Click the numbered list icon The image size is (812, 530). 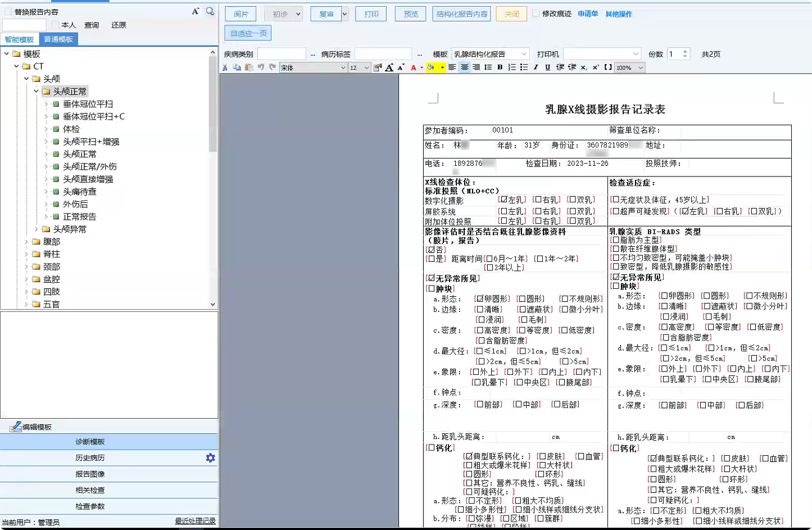(x=512, y=67)
